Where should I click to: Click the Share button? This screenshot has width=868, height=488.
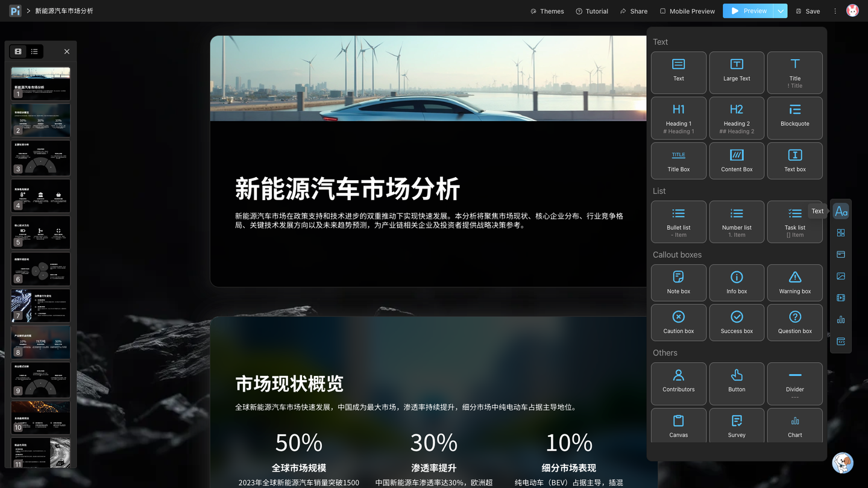point(634,11)
